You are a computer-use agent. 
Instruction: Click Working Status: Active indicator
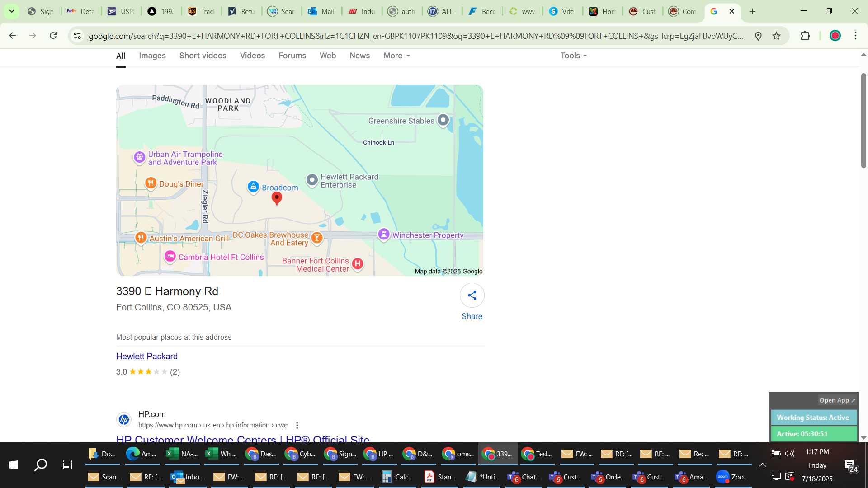point(814,418)
